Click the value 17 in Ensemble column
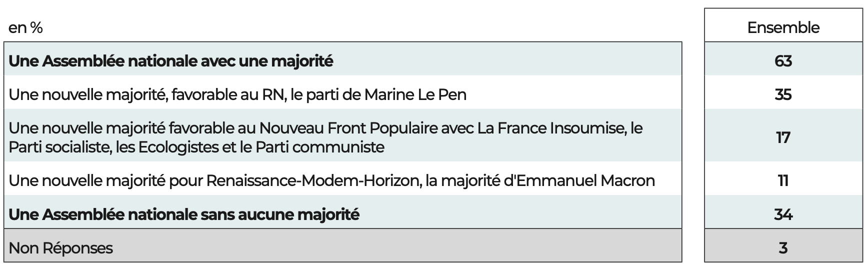Screen dimensions: 868x268 (x=783, y=137)
